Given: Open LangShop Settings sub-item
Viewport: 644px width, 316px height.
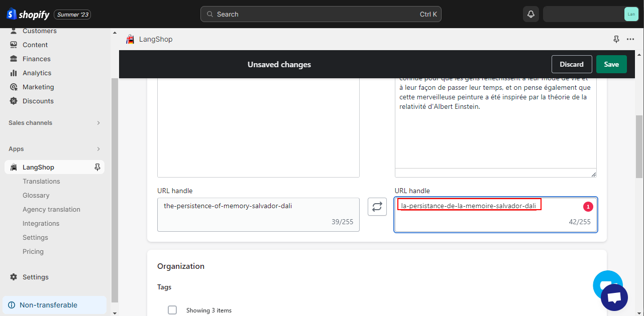Looking at the screenshot, I should (x=35, y=237).
